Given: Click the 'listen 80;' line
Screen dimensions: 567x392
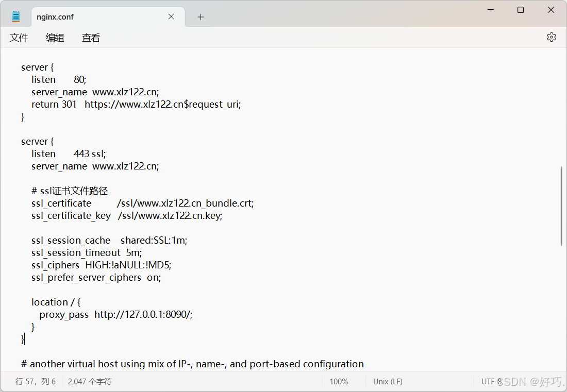Looking at the screenshot, I should (x=59, y=79).
